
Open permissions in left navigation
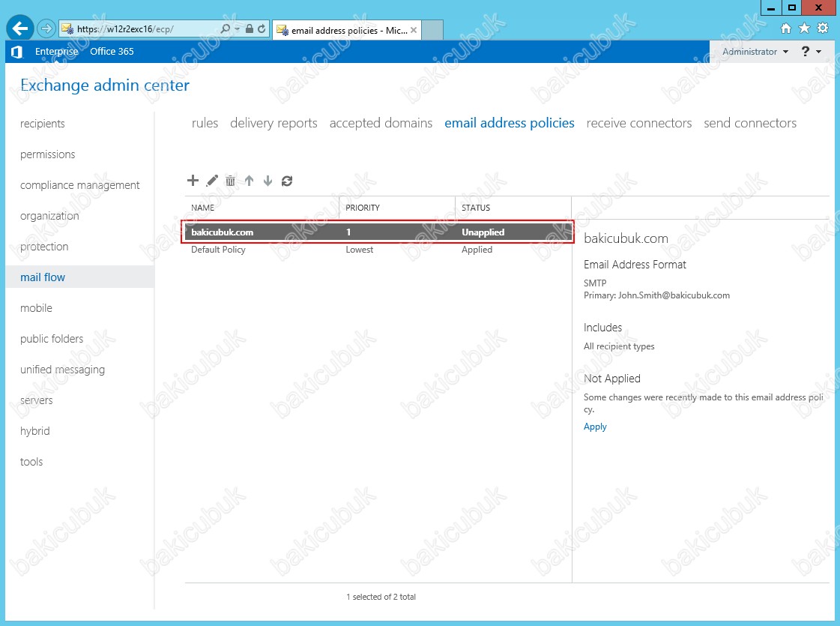point(48,154)
